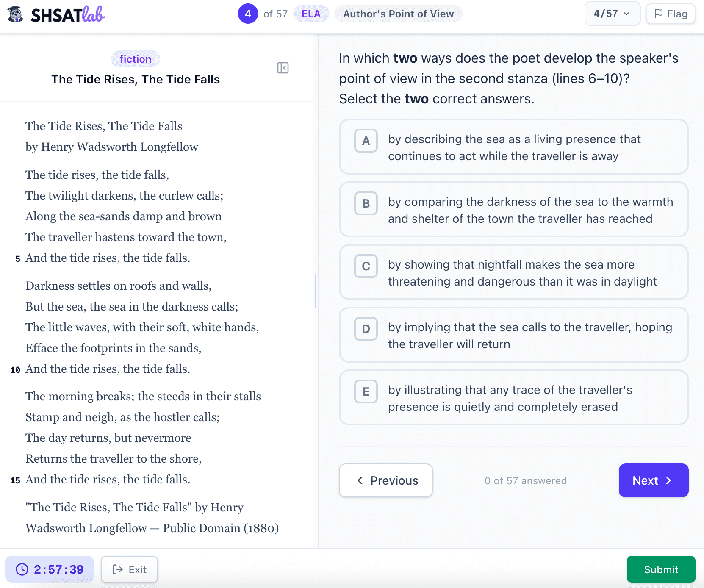The width and height of the screenshot is (704, 588).
Task: Click line 'The twilight darkens, the curlew calls;'
Action: (125, 195)
